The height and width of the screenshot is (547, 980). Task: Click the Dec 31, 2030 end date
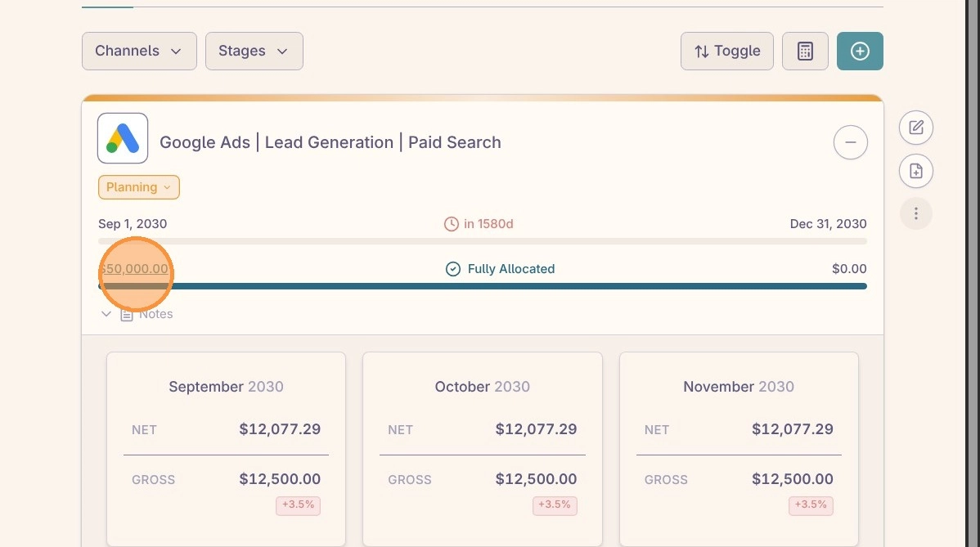click(828, 224)
